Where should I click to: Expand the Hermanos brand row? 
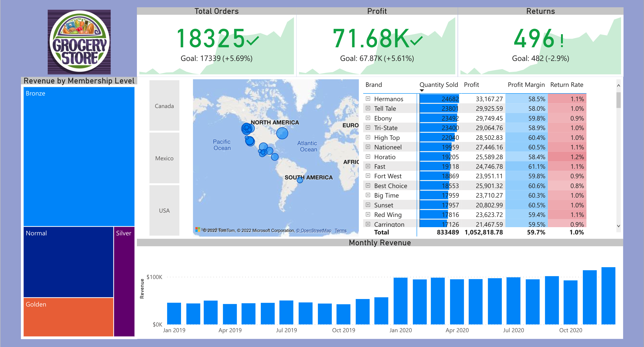tap(368, 99)
